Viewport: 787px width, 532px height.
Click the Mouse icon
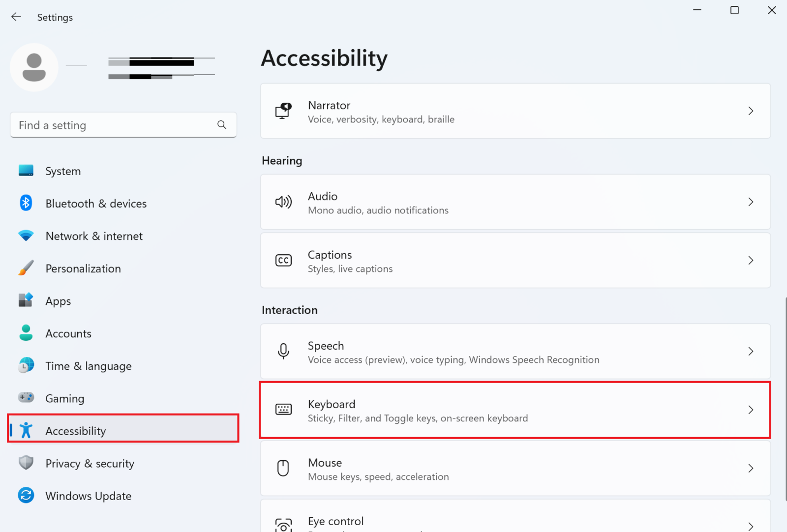point(283,468)
